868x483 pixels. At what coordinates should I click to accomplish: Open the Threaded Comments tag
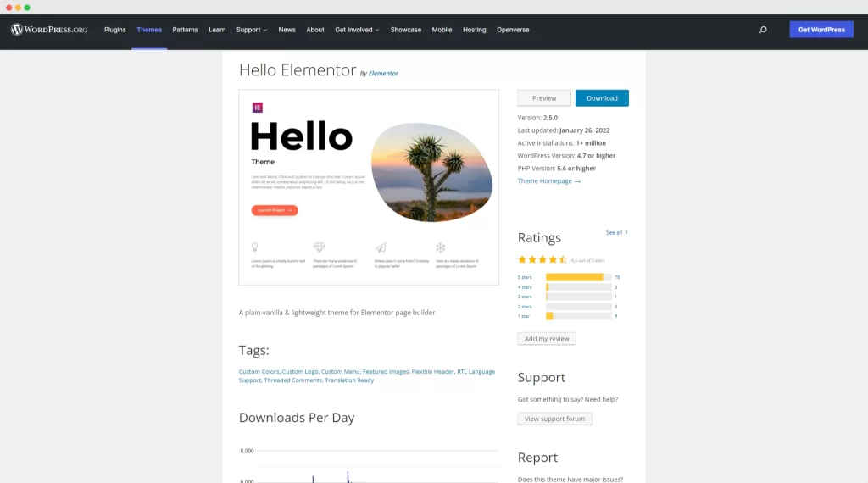tap(292, 380)
